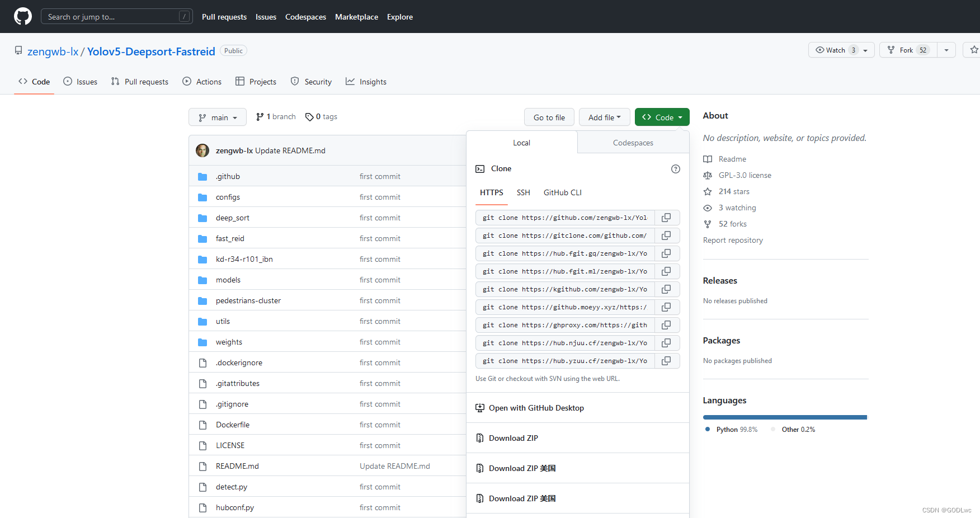Click the weights folder icon

click(202, 342)
